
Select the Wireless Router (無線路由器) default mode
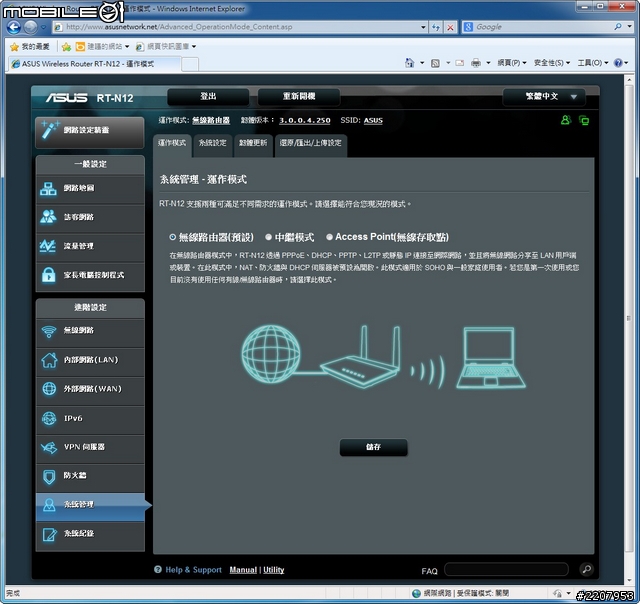coord(173,237)
